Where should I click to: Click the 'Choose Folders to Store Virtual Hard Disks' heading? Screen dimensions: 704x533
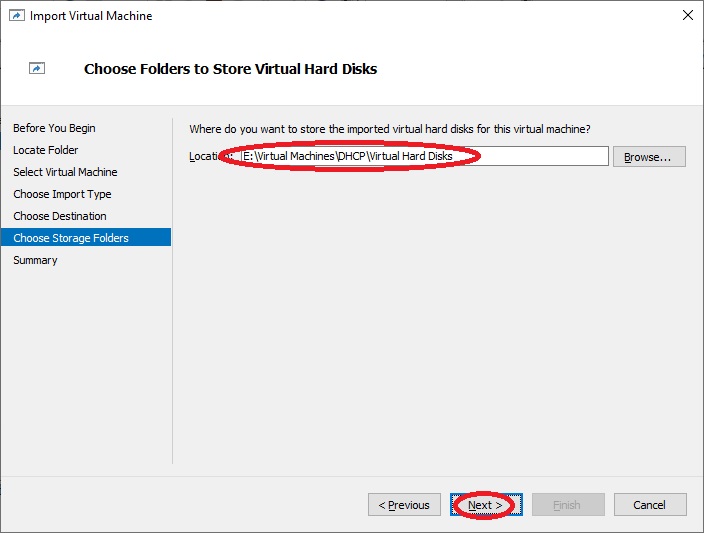(230, 69)
